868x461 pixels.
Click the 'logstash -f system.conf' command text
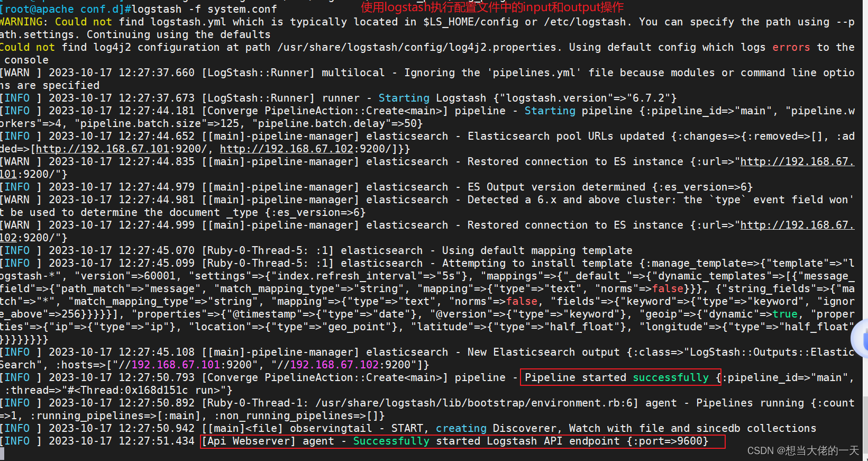[204, 9]
